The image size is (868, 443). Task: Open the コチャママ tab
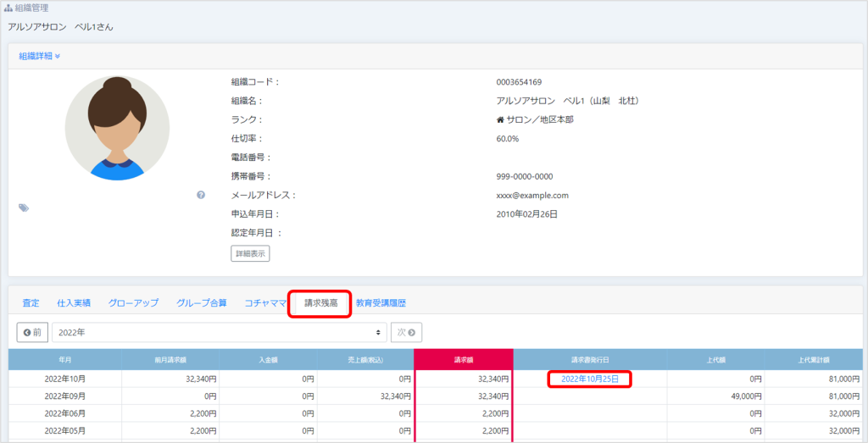click(265, 303)
